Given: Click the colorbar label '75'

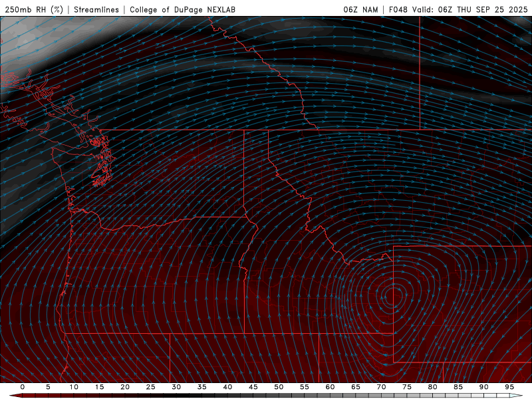Looking at the screenshot, I should [x=407, y=387].
